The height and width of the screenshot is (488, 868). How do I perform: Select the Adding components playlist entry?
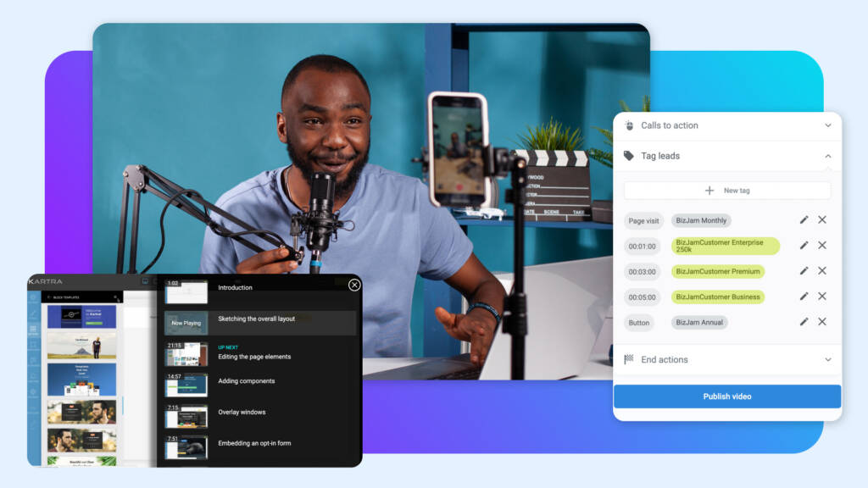(x=247, y=381)
